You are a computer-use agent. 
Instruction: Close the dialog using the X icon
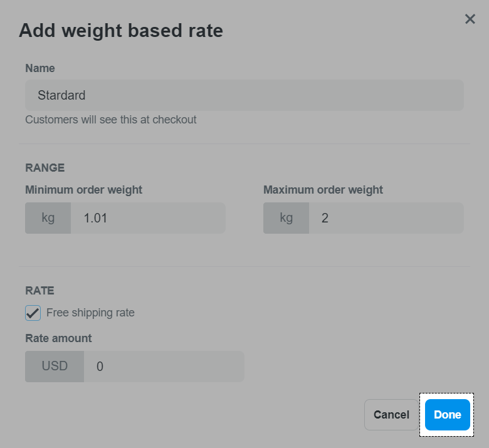(470, 19)
